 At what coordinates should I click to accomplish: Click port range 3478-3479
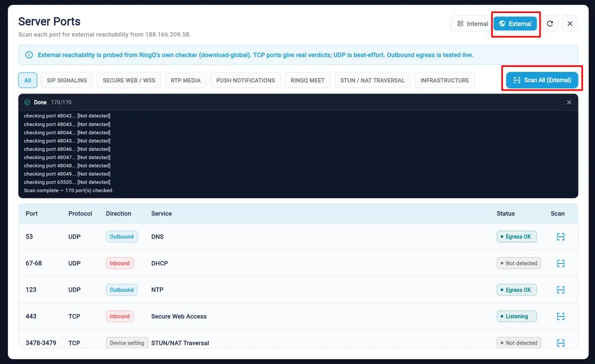pos(41,343)
